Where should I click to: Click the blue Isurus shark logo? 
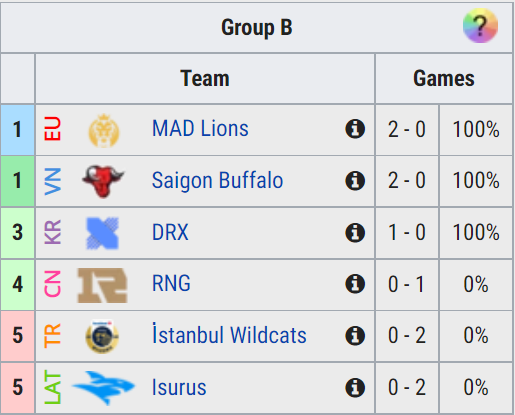pos(104,388)
